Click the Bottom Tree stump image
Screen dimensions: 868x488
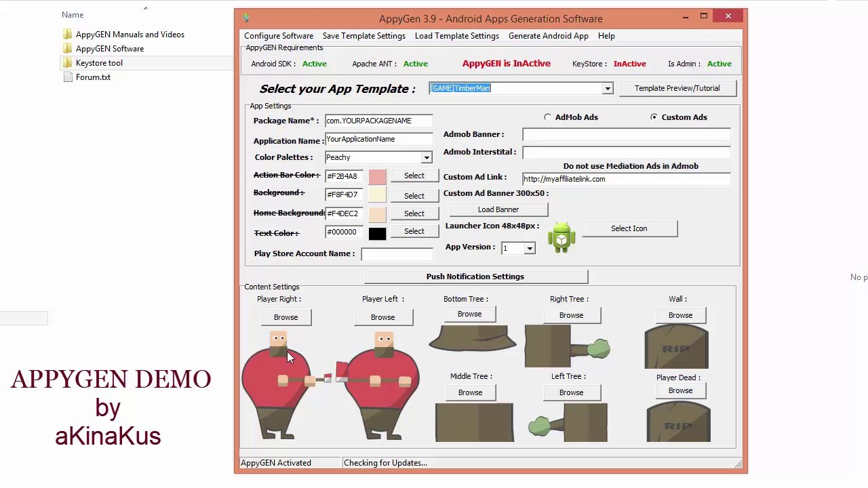pos(472,338)
